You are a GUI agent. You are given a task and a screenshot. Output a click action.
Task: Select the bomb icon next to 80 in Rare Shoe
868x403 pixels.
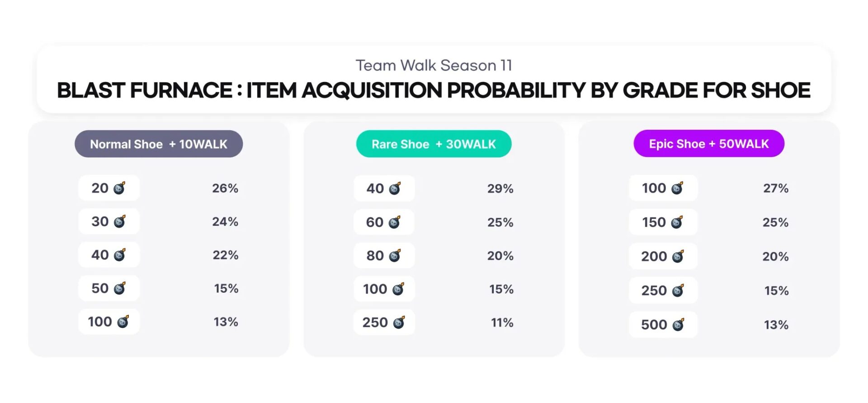(x=395, y=256)
